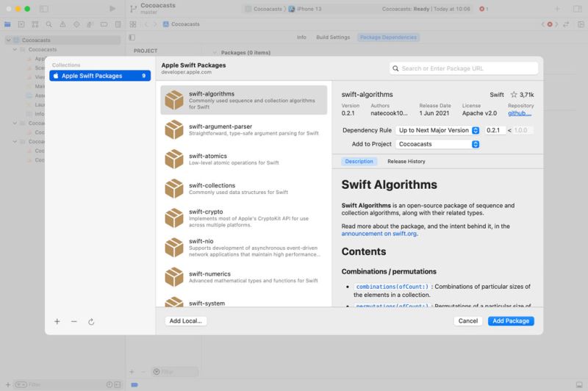588x391 pixels.
Task: Open the github repository link
Action: pos(520,113)
